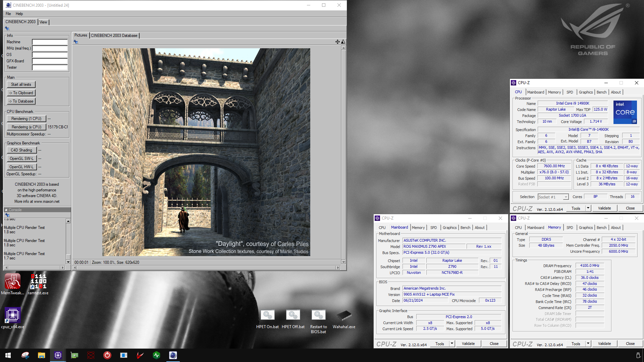The width and height of the screenshot is (644, 362).
Task: Open the Windows Start menu
Action: click(8, 355)
